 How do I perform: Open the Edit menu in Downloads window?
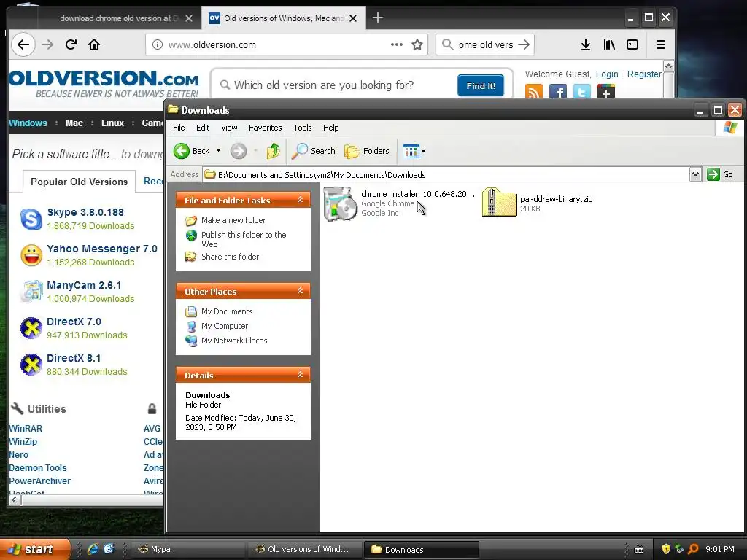[203, 128]
